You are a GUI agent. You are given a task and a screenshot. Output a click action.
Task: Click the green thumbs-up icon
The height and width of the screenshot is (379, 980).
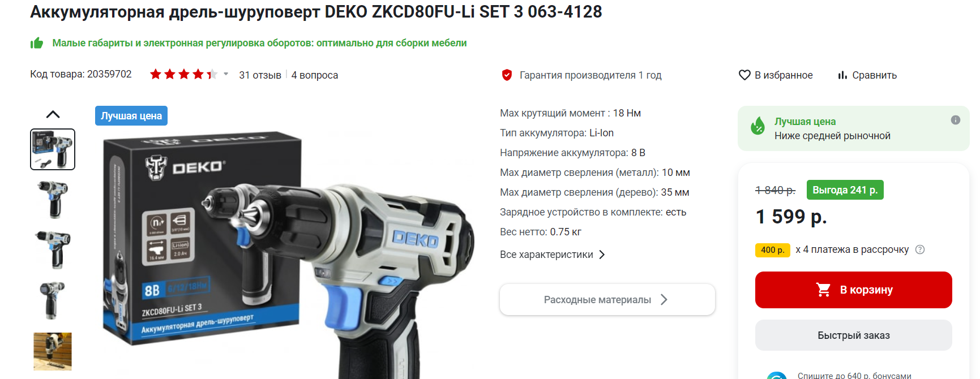[x=37, y=43]
